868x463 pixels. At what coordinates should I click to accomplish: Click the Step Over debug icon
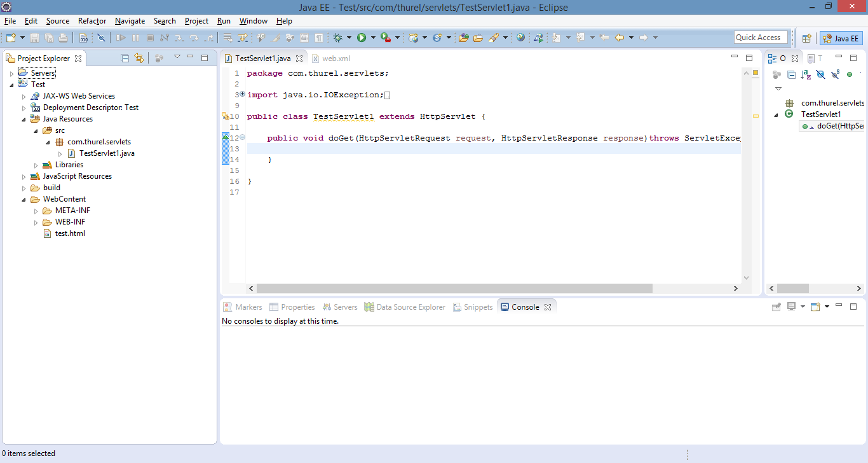(193, 38)
